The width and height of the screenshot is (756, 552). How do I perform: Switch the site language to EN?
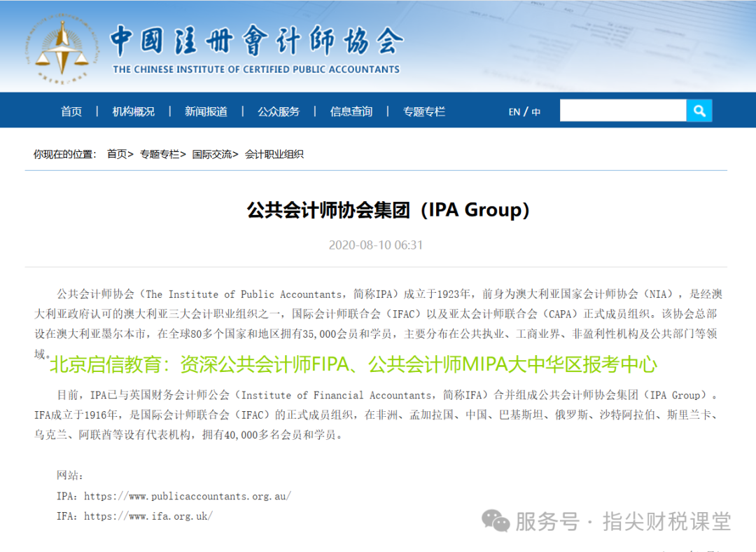click(514, 112)
